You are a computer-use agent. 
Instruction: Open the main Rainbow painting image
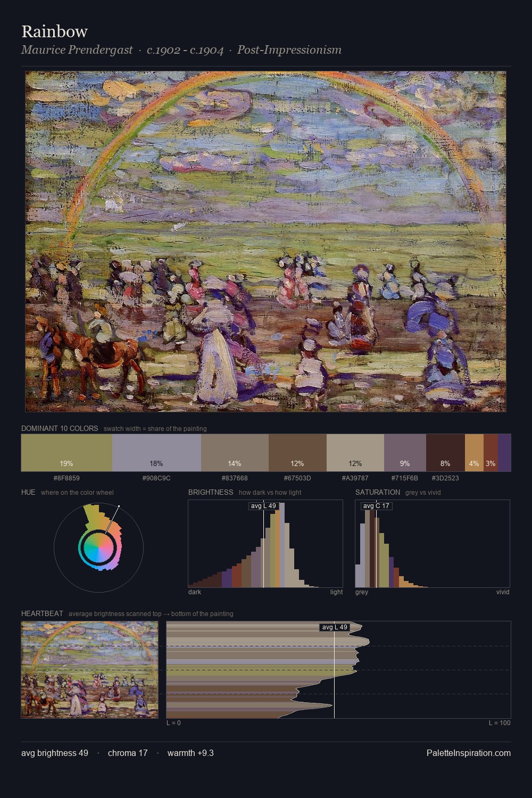[265, 242]
